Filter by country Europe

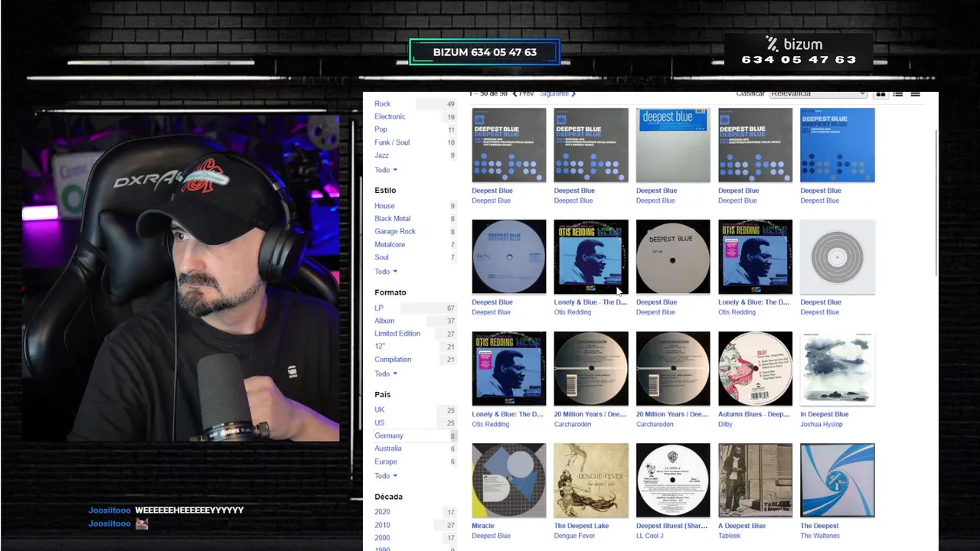coord(386,461)
